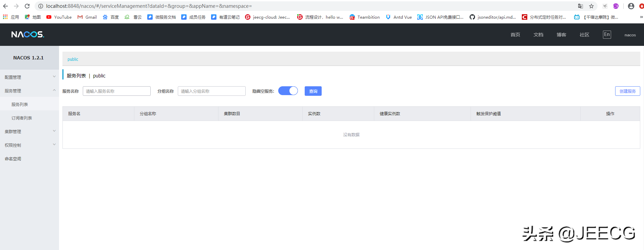This screenshot has height=250, width=644.
Task: Click the 服务名称 input field
Action: tap(117, 91)
